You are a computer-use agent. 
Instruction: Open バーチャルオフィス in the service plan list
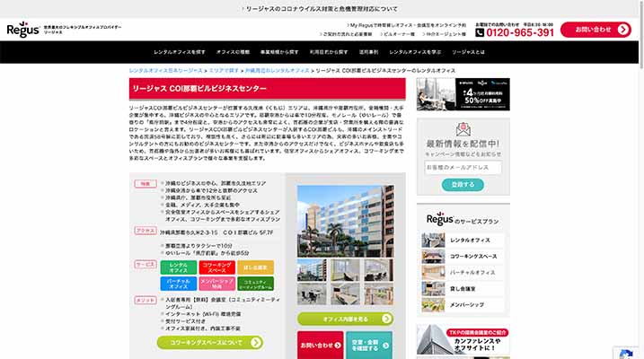coord(463,273)
